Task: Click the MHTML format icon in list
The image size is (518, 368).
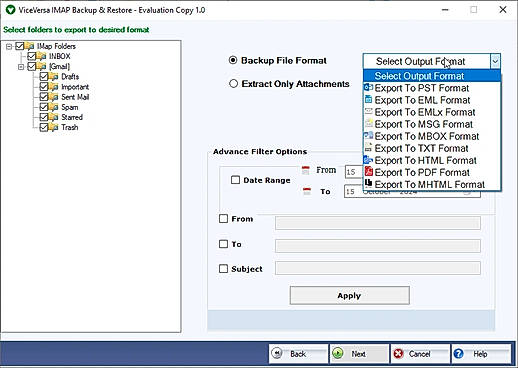Action: (368, 183)
